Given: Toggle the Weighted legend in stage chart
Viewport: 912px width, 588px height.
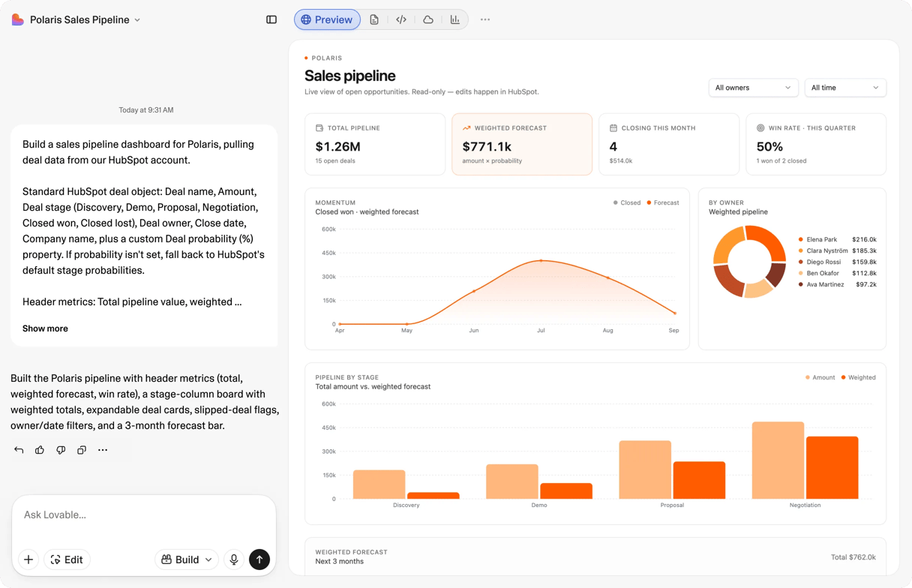Looking at the screenshot, I should click(859, 377).
